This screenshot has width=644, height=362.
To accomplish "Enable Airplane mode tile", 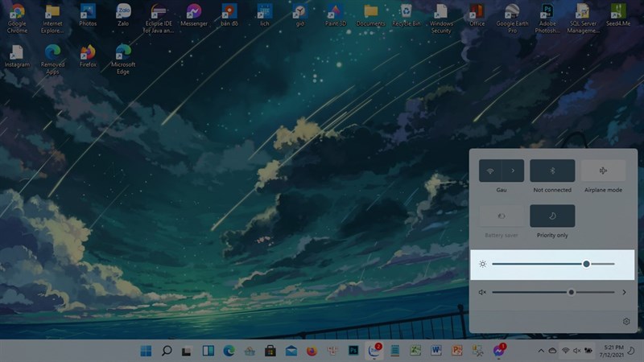I will [603, 171].
